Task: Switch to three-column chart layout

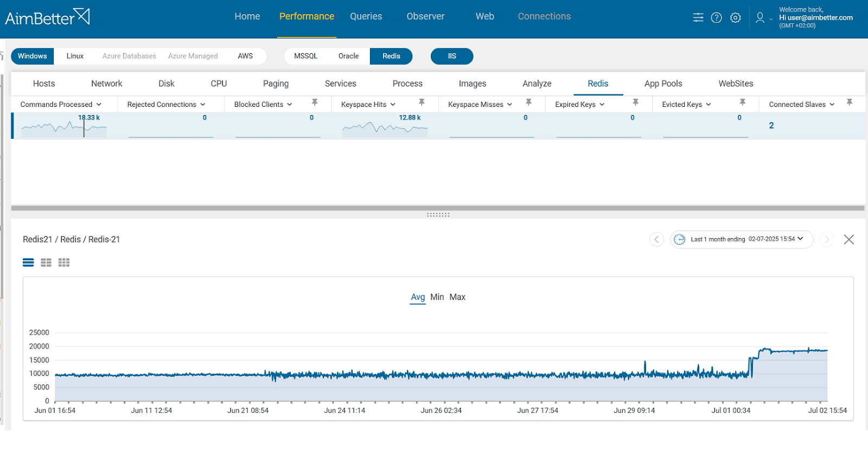Action: (x=64, y=262)
